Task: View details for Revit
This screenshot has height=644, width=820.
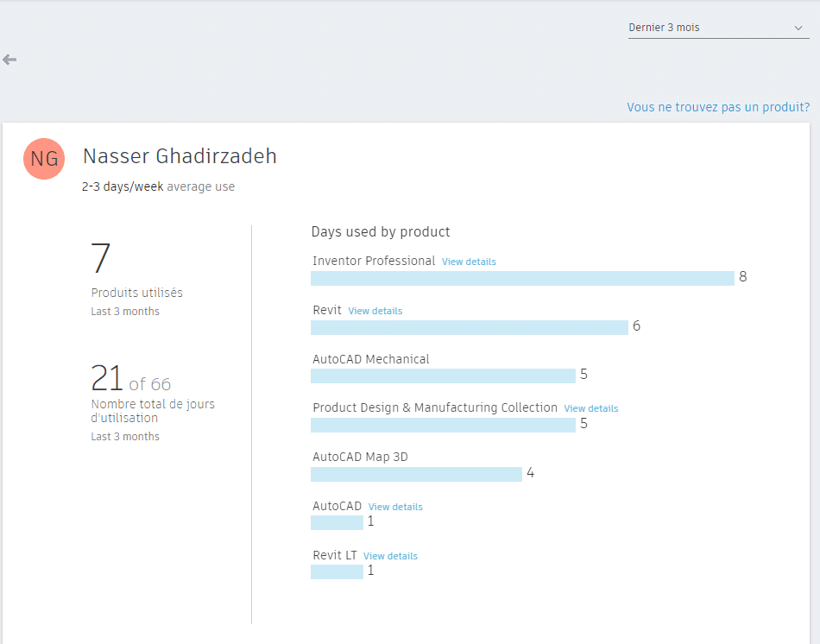Action: (375, 311)
